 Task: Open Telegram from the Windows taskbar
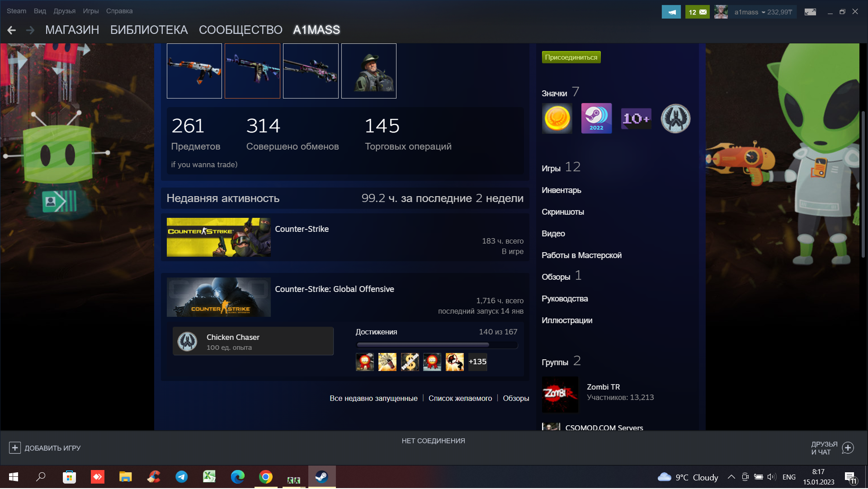[182, 477]
